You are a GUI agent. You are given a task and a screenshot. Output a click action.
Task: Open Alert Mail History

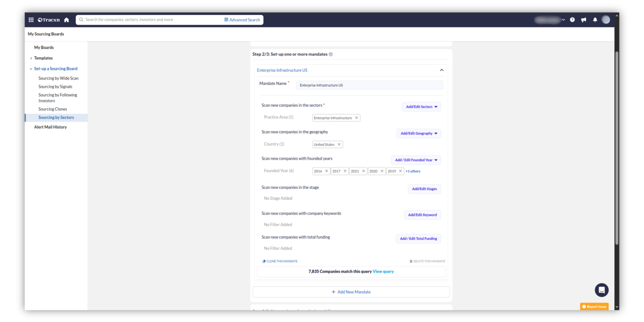(x=50, y=127)
